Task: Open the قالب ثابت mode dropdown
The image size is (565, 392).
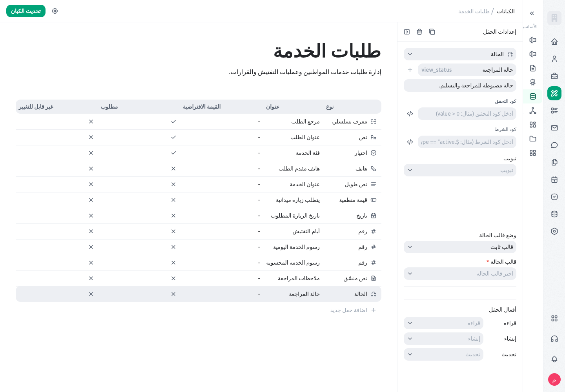Action: click(x=460, y=247)
